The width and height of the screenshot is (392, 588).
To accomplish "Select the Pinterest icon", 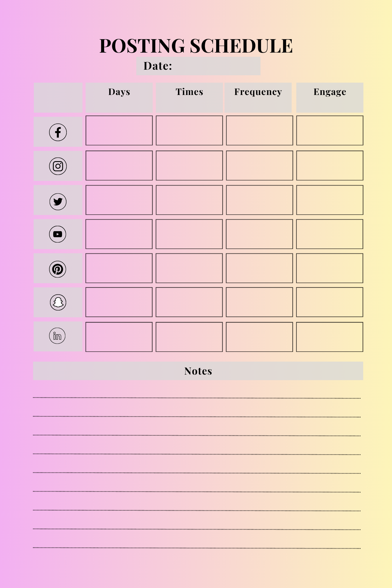I will pos(58,269).
